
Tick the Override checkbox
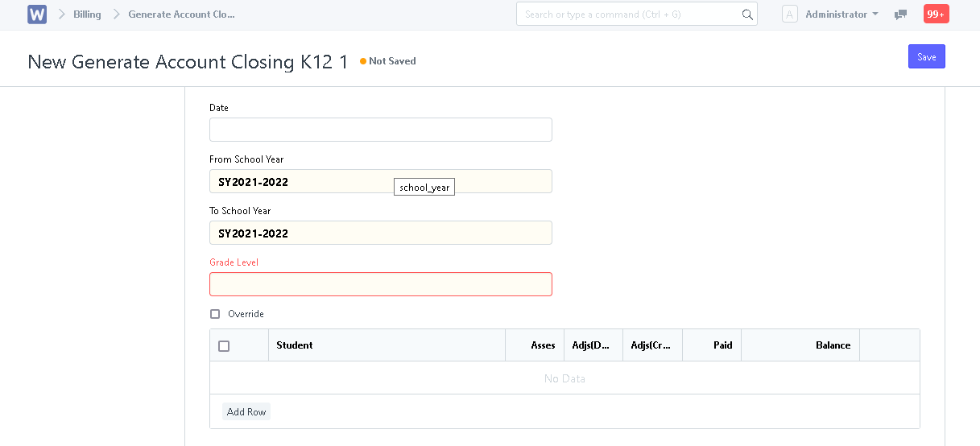point(215,314)
